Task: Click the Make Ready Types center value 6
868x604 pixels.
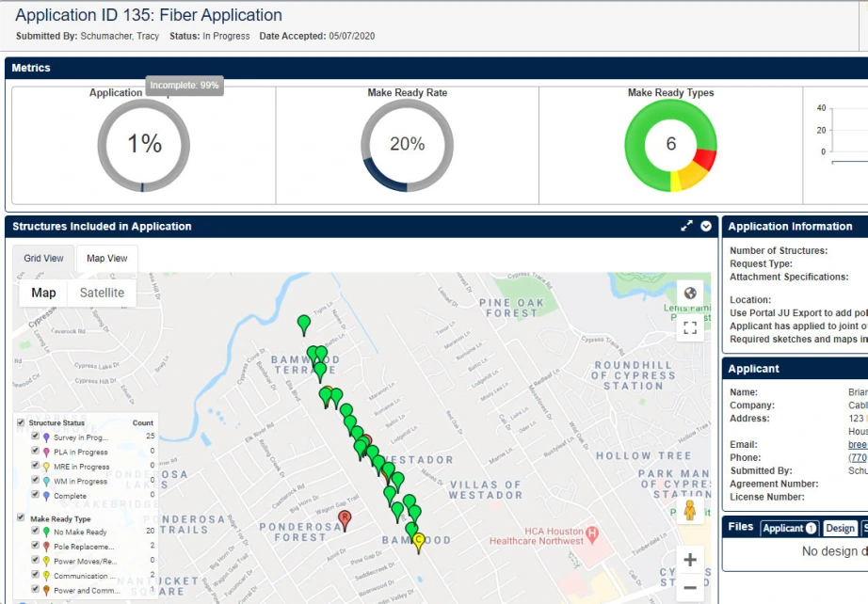Action: tap(671, 144)
